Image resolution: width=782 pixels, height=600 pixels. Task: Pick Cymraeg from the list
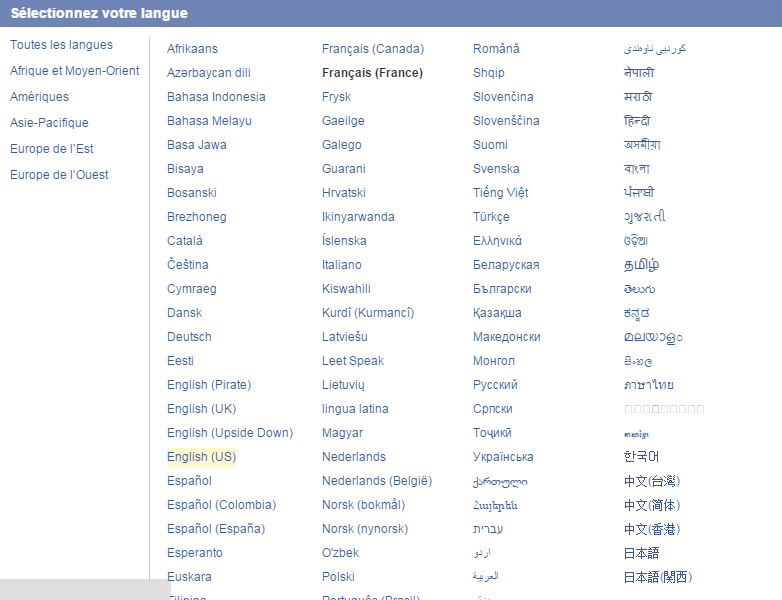pos(192,289)
